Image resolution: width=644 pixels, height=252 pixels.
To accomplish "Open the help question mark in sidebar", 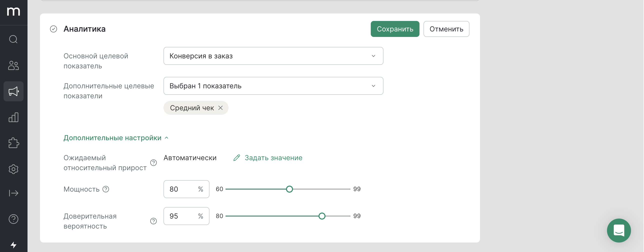I will [13, 219].
